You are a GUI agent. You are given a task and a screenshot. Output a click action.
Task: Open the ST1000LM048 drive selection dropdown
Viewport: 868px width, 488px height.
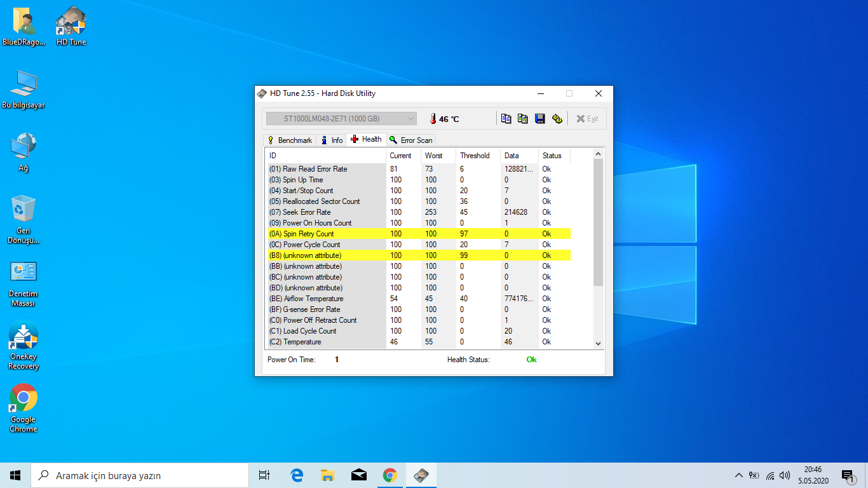pos(340,119)
